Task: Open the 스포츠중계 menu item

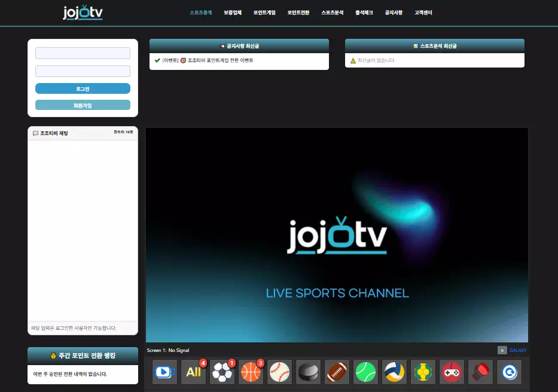Action: (x=201, y=13)
